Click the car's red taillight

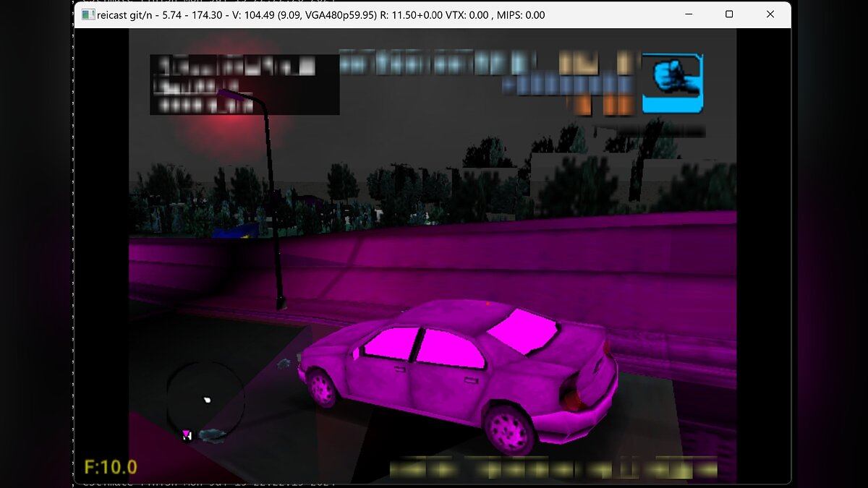[574, 395]
